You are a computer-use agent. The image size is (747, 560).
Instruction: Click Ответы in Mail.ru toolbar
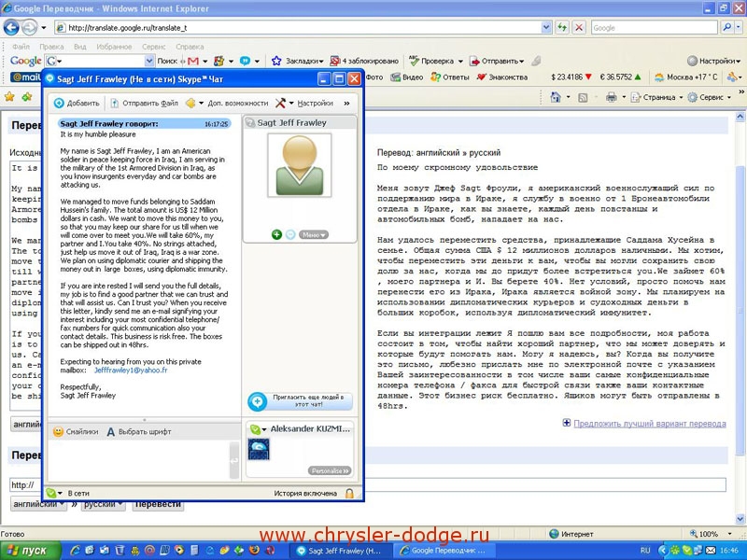pos(450,77)
